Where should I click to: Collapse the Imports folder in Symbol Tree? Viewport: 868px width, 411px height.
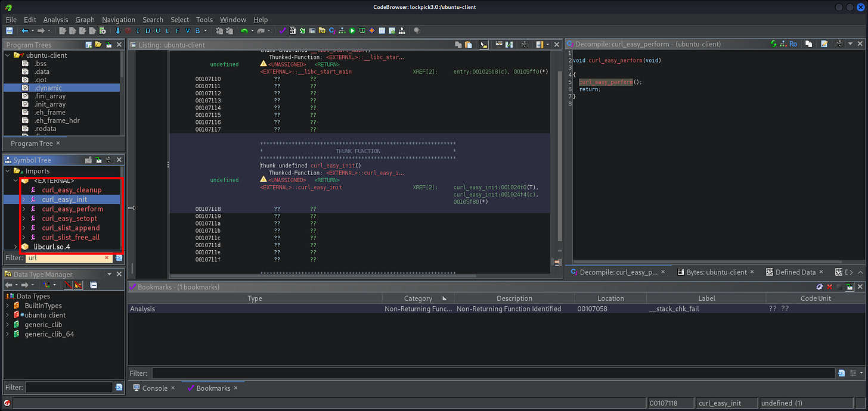[8, 171]
